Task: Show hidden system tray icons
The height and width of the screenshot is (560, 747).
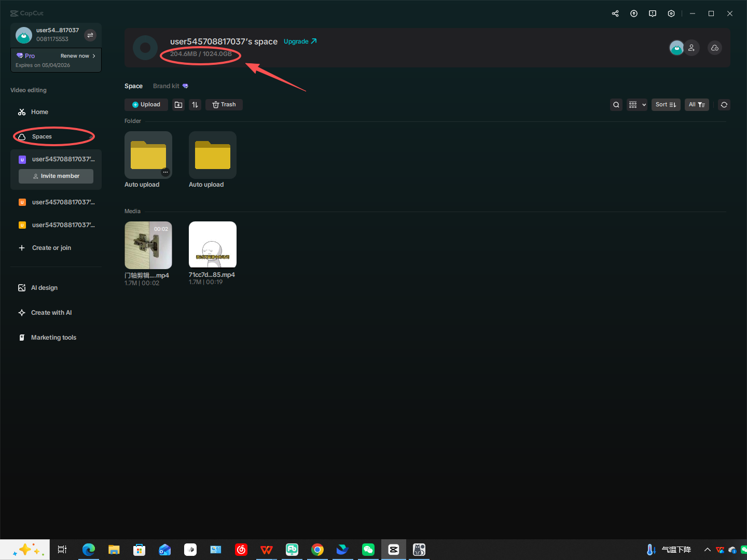Action: click(708, 550)
